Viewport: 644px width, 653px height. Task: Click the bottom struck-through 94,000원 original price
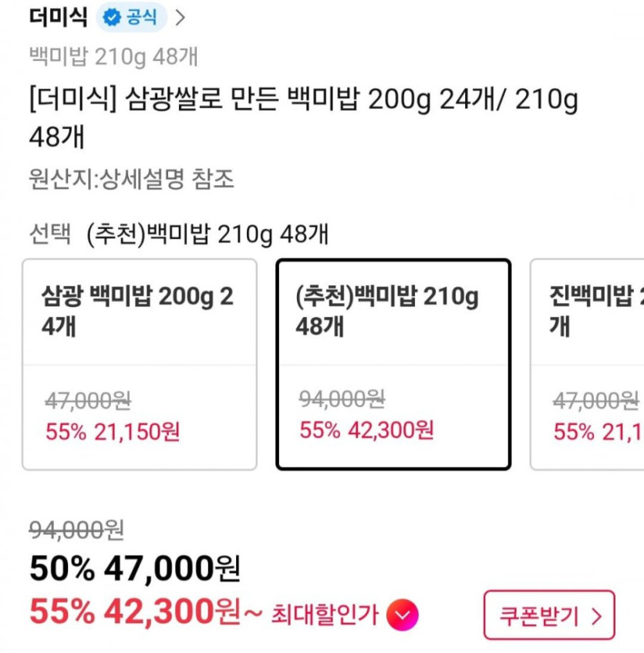coord(76,530)
